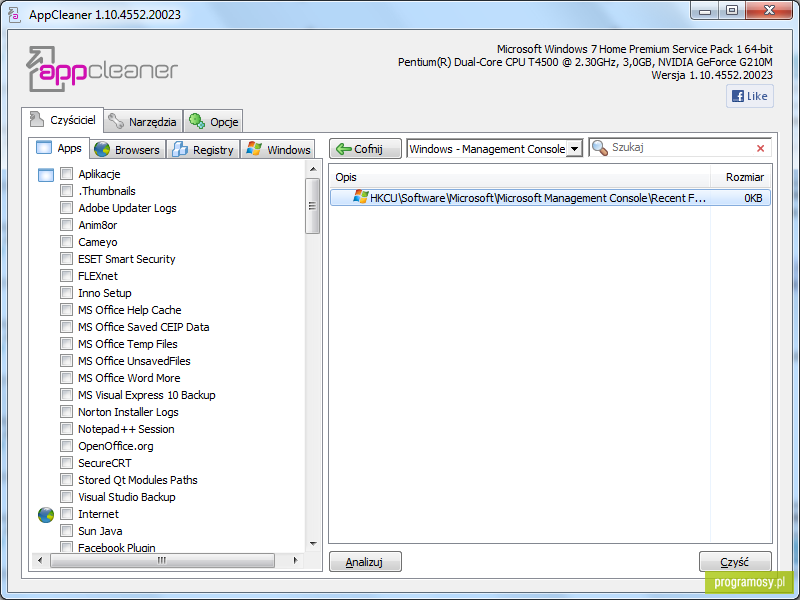Screen dimensions: 800x600
Task: Switch to the Browsers sub-tab
Action: pyautogui.click(x=128, y=149)
